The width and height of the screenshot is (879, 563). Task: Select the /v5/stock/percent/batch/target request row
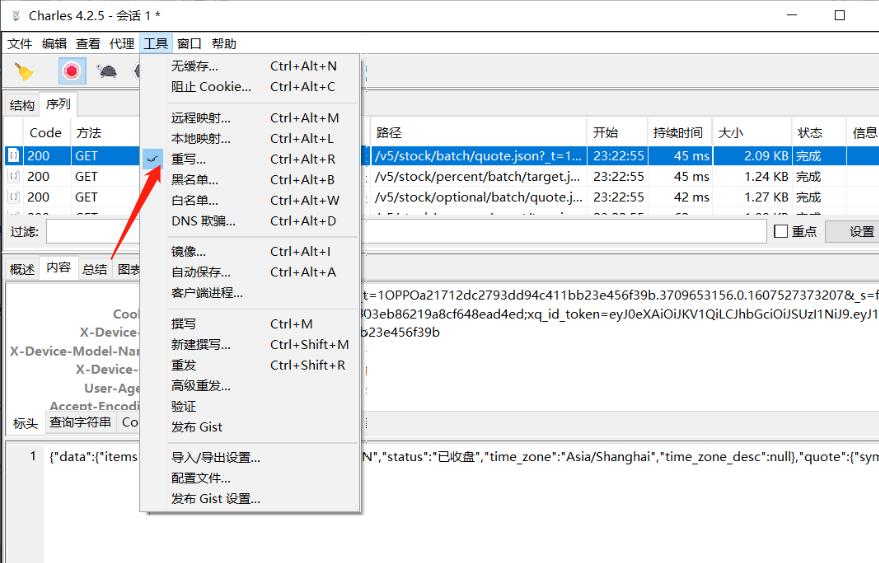442,177
